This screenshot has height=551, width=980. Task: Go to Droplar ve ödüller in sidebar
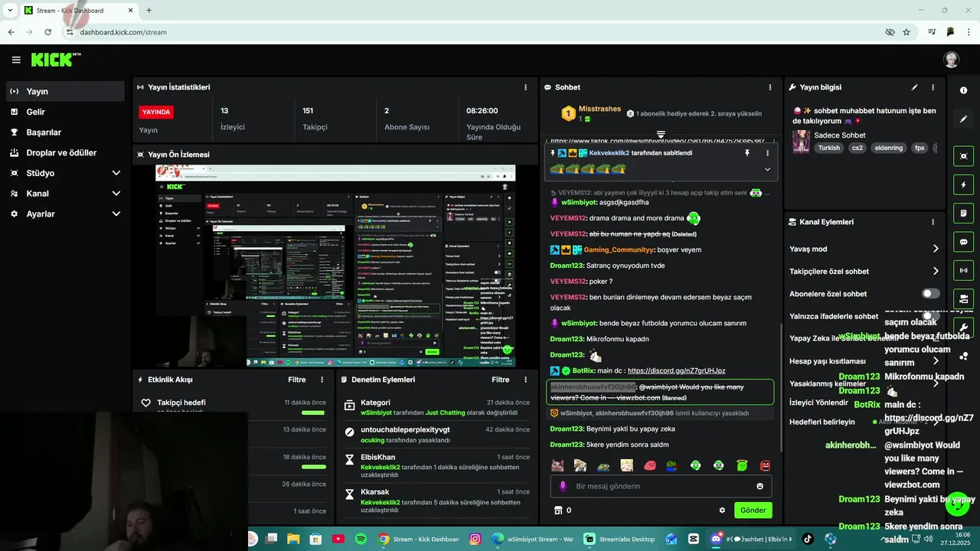coord(64,152)
